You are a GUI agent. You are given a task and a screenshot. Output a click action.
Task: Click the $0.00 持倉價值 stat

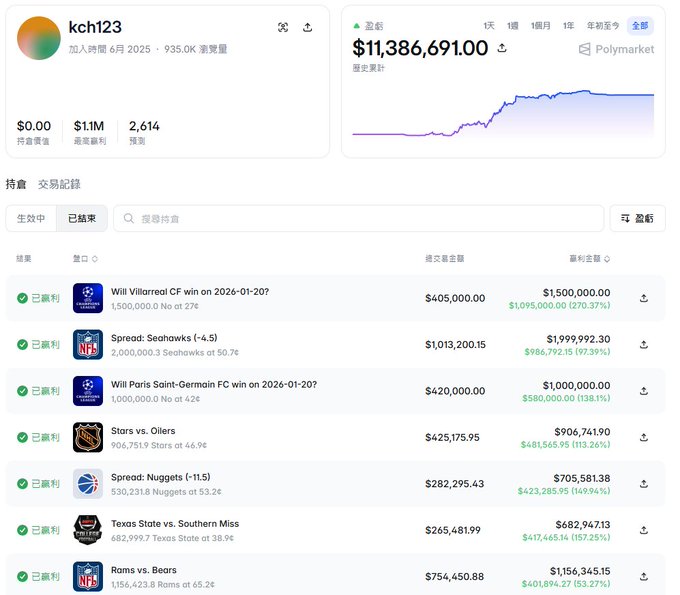[33, 132]
